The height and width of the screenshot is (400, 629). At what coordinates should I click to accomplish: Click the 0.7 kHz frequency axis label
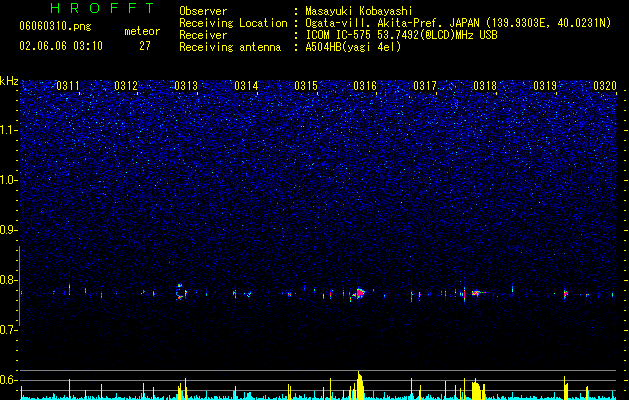pos(9,330)
